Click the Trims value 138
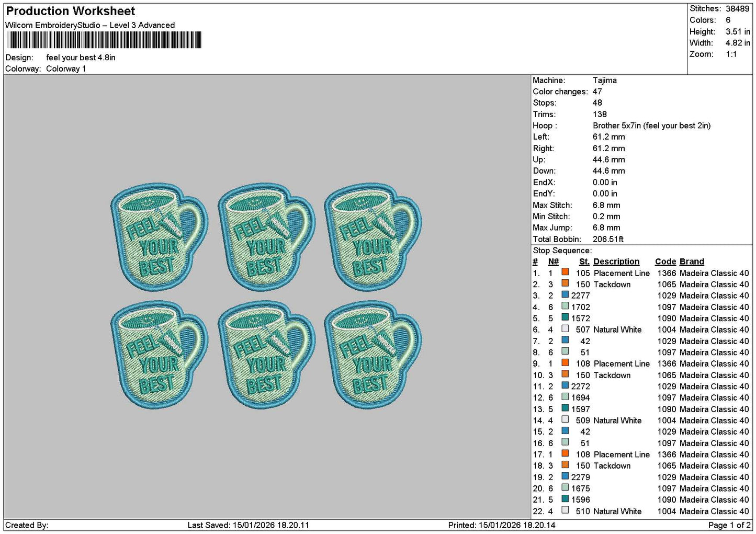756x534 pixels. [600, 115]
